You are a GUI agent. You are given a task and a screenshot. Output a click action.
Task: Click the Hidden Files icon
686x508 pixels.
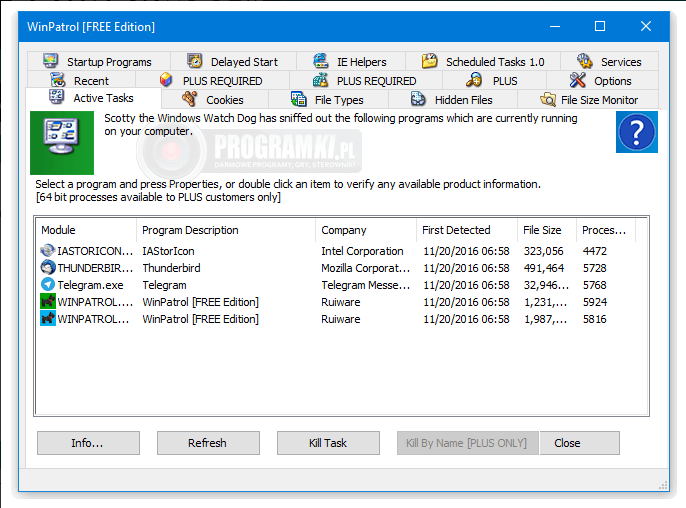click(x=418, y=99)
